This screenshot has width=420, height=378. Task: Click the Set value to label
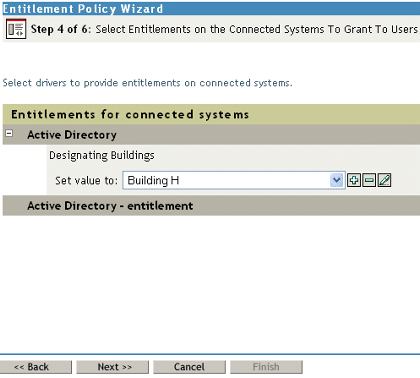point(86,181)
